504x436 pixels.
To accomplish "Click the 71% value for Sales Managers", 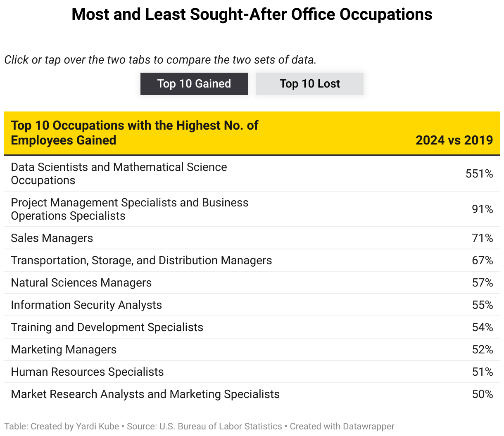I will (x=483, y=238).
